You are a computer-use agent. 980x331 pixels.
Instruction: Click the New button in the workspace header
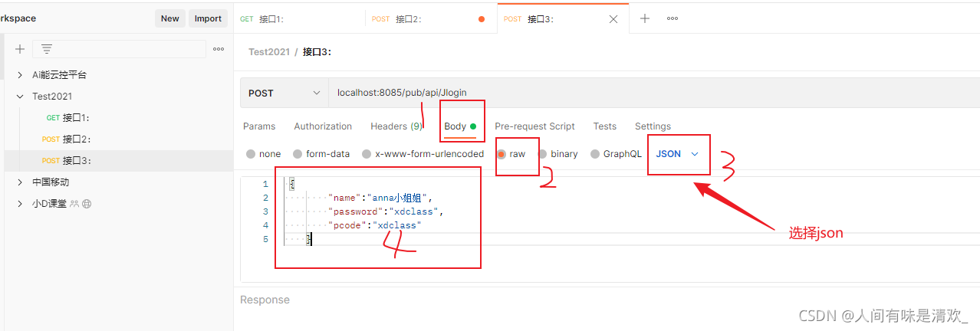tap(169, 18)
